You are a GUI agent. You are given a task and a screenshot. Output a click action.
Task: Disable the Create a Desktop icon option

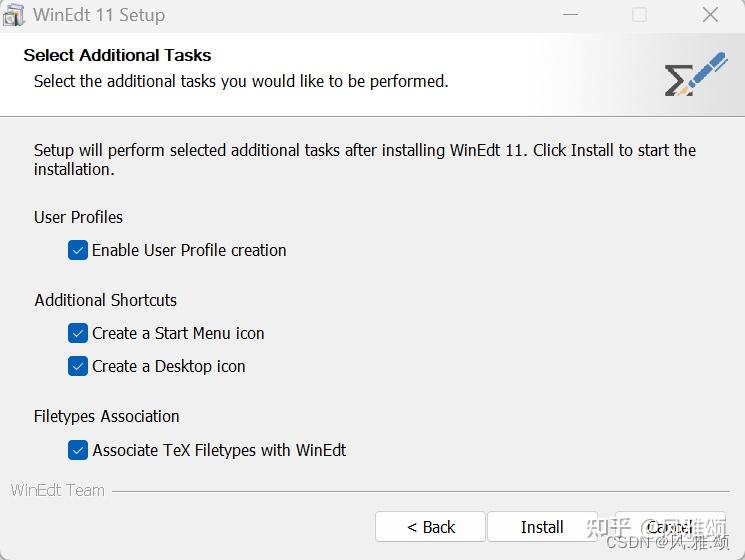(x=78, y=366)
